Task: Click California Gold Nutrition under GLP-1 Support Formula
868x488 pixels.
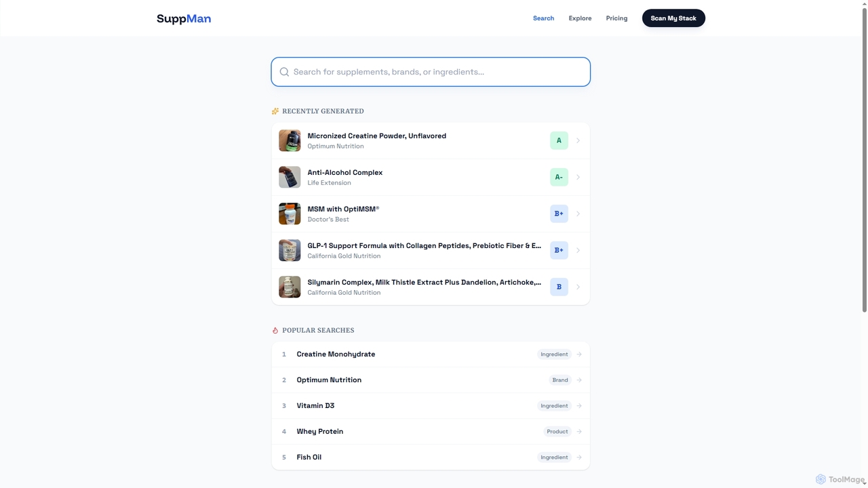Action: tap(344, 256)
